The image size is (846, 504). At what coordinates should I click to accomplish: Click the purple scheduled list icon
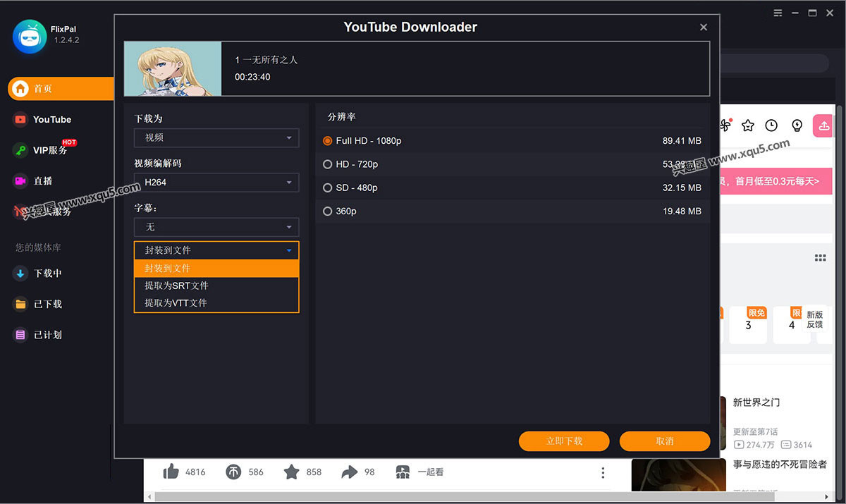pyautogui.click(x=20, y=336)
